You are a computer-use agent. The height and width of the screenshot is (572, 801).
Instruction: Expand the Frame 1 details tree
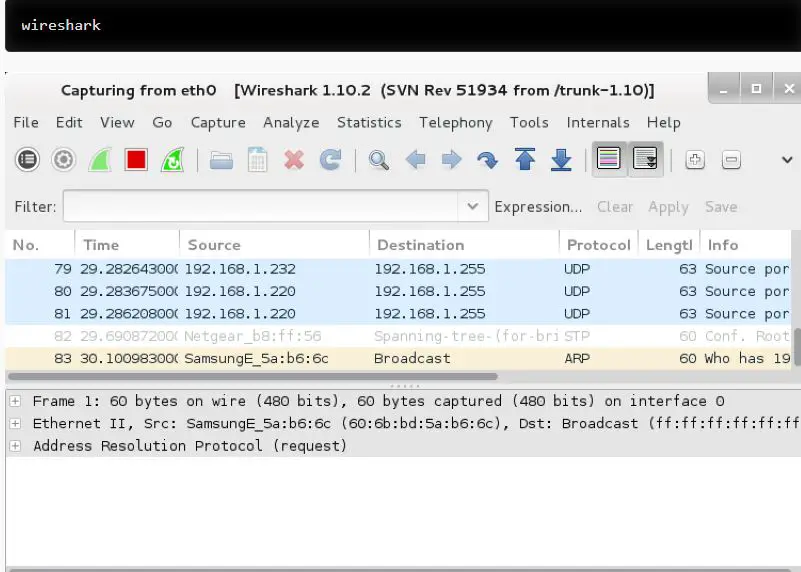[x=16, y=401]
